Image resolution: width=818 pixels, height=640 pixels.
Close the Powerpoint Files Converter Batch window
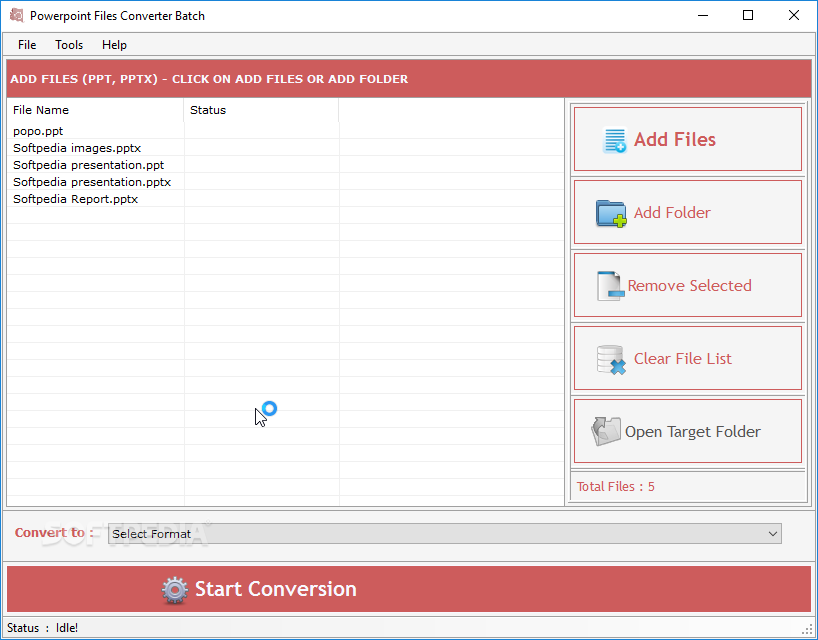tap(793, 16)
